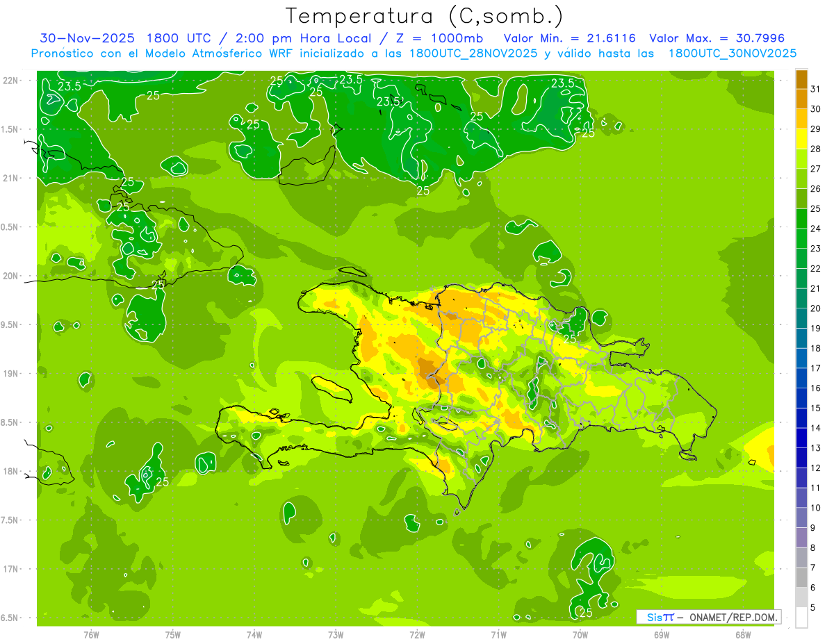Click the "75W" longitude axis label
Viewport: 834px width, 644px height.
click(173, 635)
